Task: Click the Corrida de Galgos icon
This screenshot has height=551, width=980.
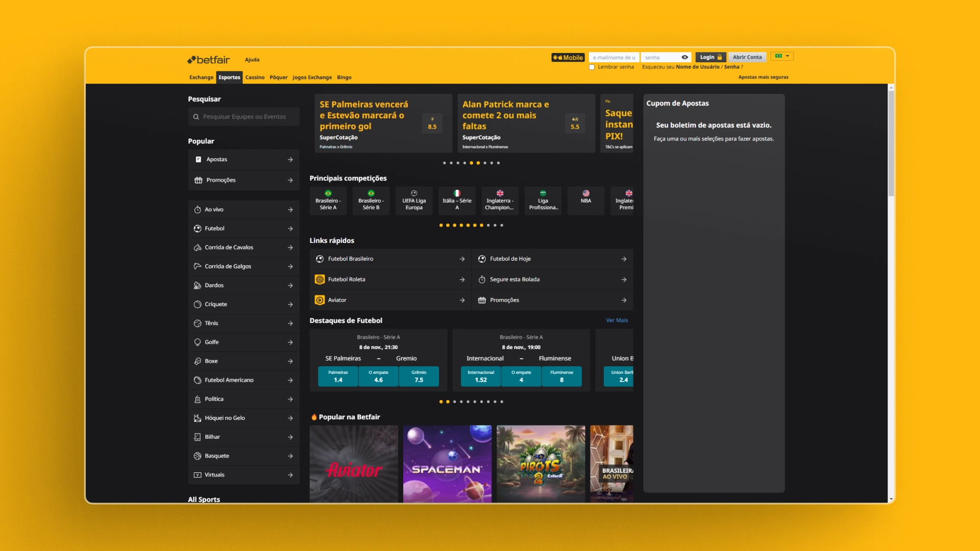Action: click(x=198, y=266)
